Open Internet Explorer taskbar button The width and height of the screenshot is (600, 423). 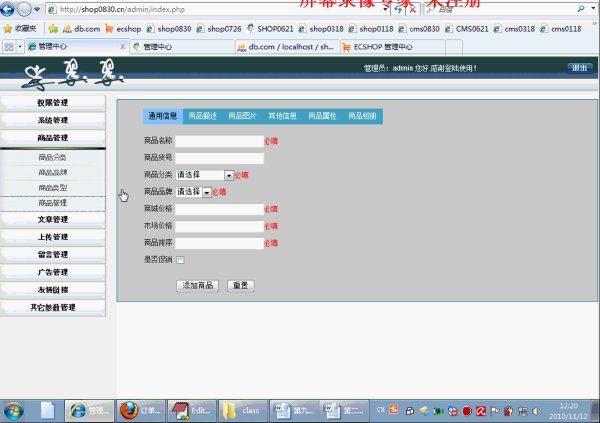click(x=90, y=411)
